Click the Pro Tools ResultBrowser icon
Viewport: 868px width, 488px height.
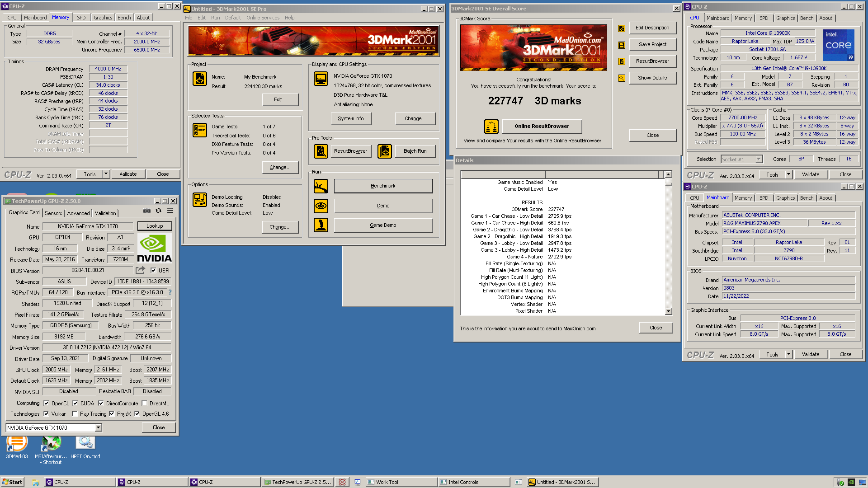(321, 151)
